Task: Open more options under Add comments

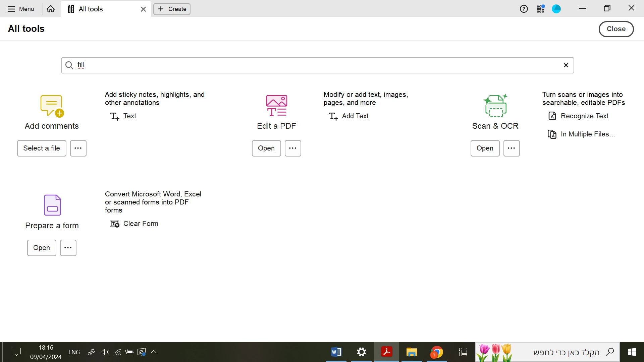Action: (78, 148)
